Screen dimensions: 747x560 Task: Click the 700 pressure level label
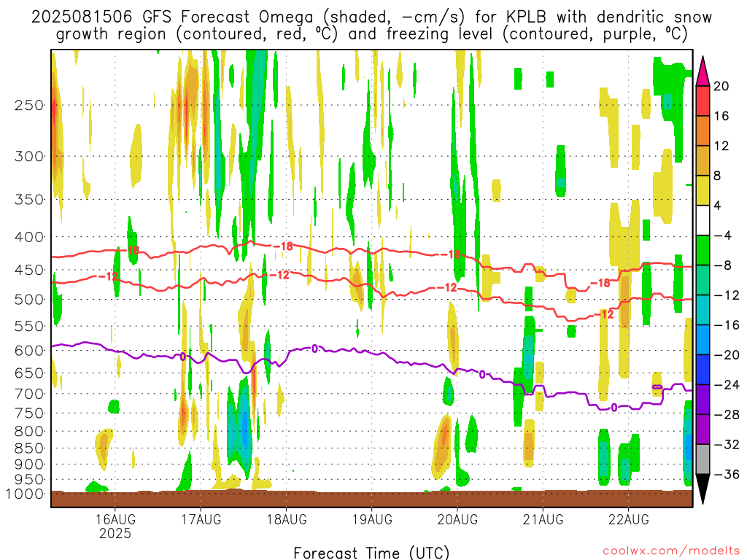click(x=29, y=394)
